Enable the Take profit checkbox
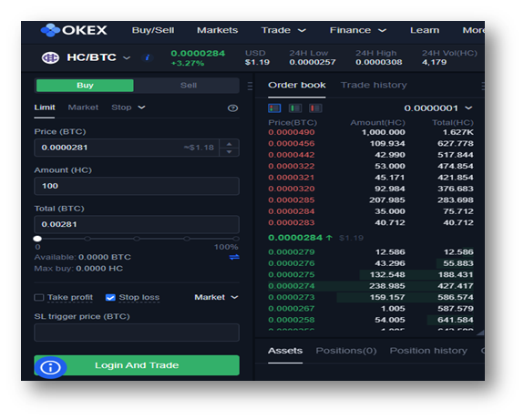 (39, 297)
